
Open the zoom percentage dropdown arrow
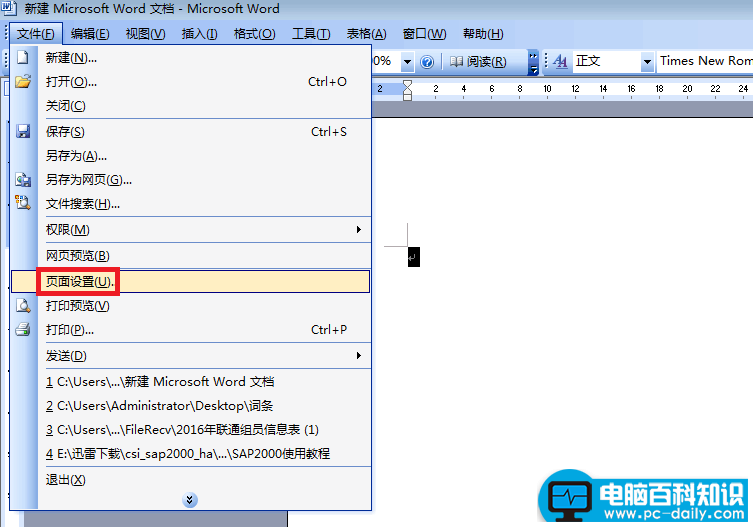pos(407,61)
